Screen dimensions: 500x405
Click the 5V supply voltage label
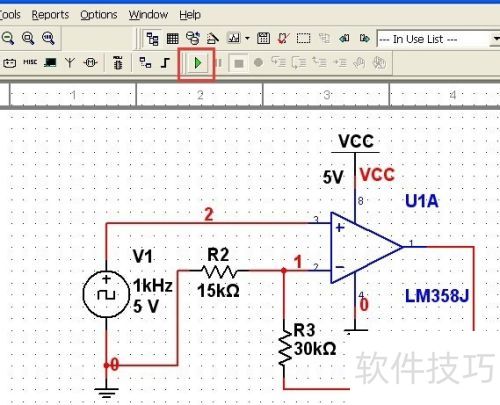pyautogui.click(x=333, y=177)
